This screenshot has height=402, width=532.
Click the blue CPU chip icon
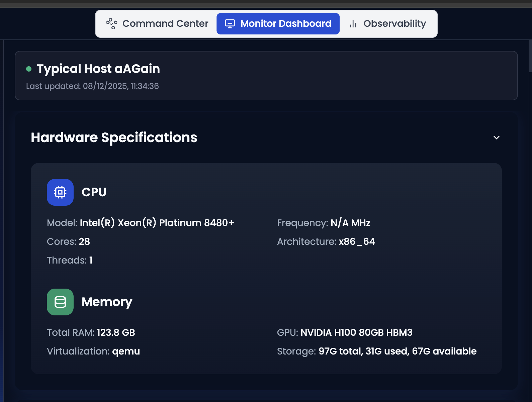point(60,192)
